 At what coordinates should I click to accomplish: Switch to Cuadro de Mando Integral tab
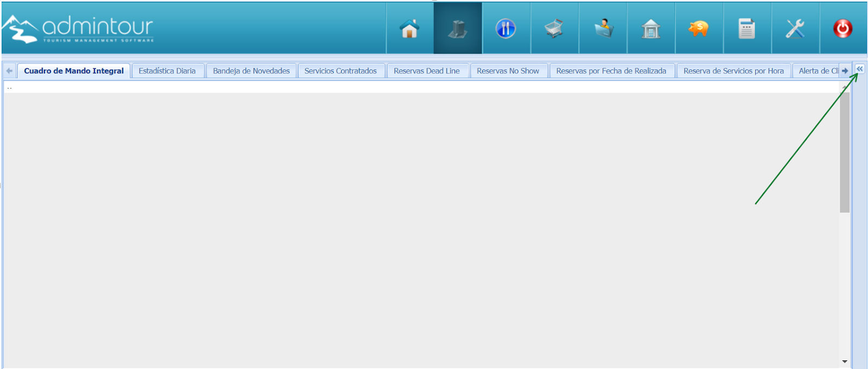74,71
